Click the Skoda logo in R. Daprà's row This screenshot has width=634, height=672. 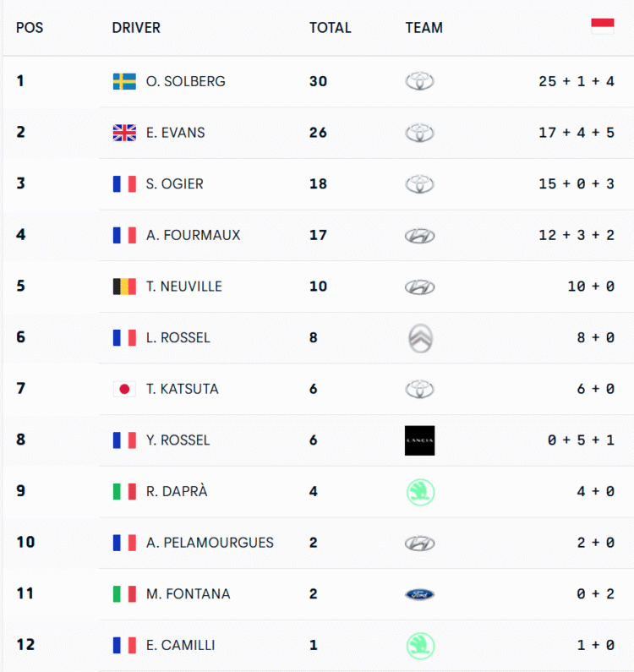pyautogui.click(x=419, y=492)
